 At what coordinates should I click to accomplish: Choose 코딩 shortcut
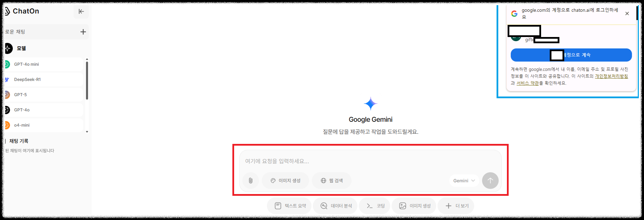[375, 206]
